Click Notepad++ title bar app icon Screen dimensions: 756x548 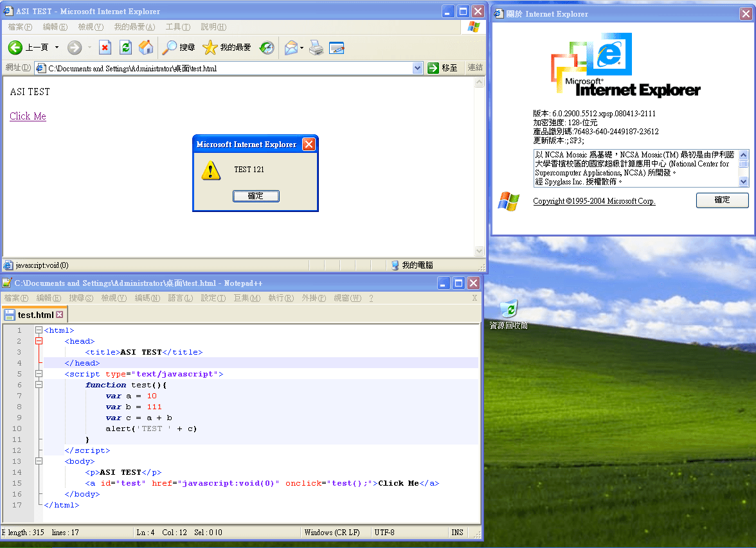[6, 283]
